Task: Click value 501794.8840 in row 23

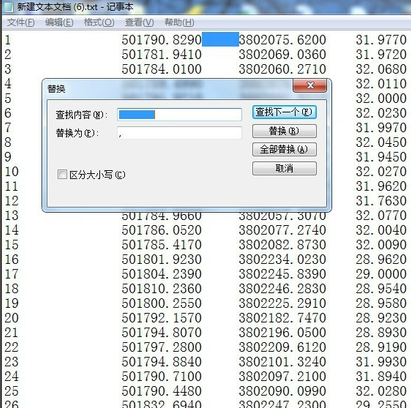Action: pos(161,362)
